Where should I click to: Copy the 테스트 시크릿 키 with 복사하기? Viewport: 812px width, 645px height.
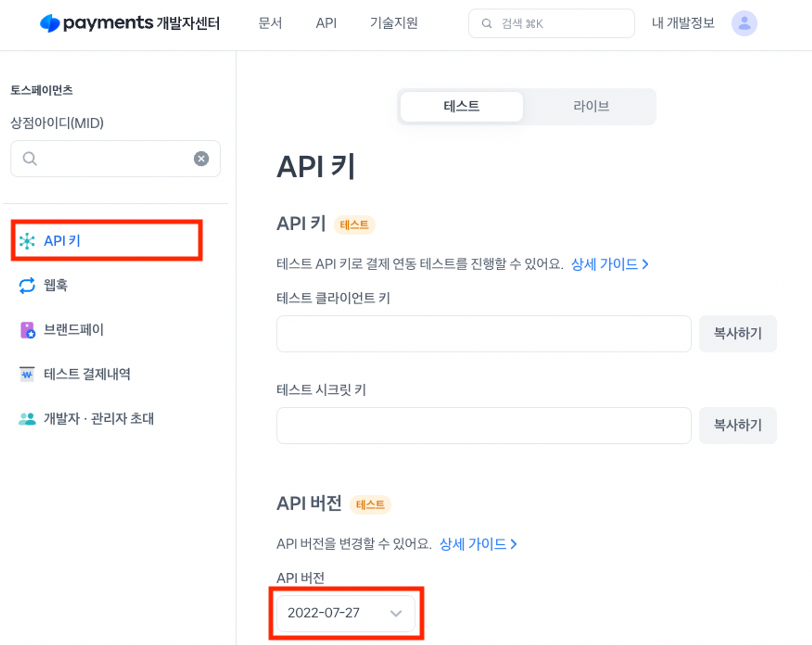tap(737, 425)
